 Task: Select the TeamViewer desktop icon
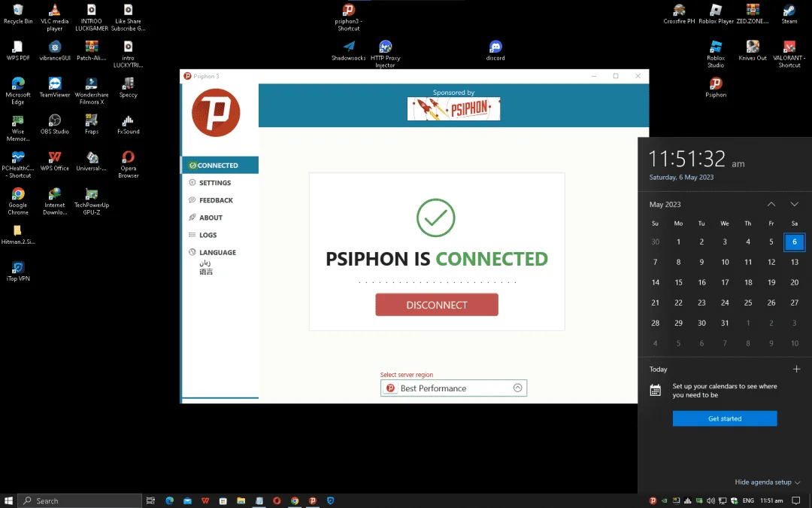tap(54, 87)
